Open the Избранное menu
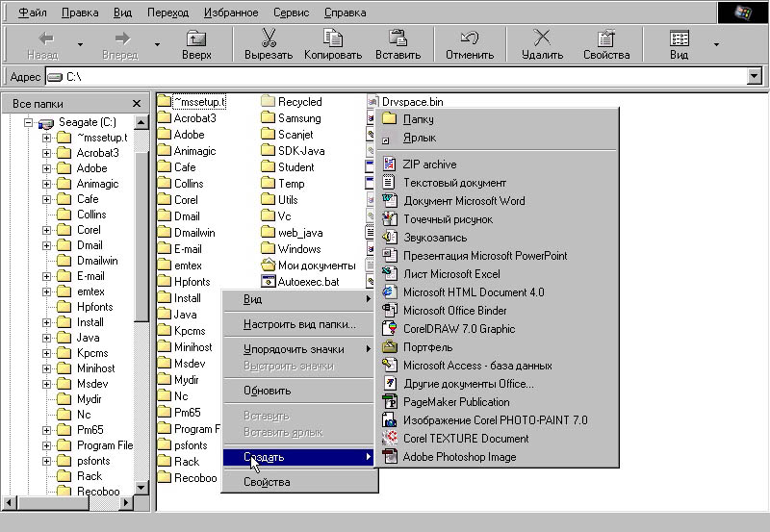The image size is (770, 532). pyautogui.click(x=231, y=13)
